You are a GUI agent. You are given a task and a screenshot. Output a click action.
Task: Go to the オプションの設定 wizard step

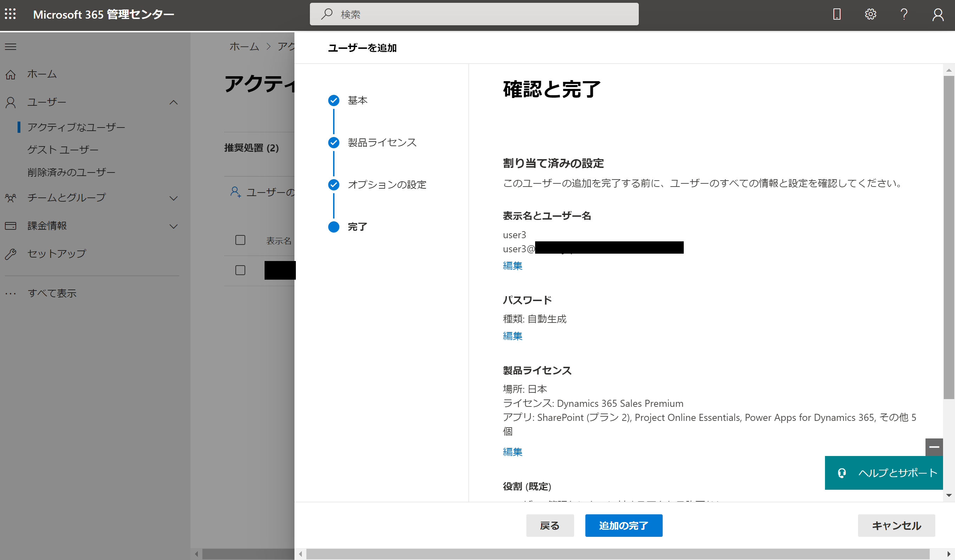[387, 184]
